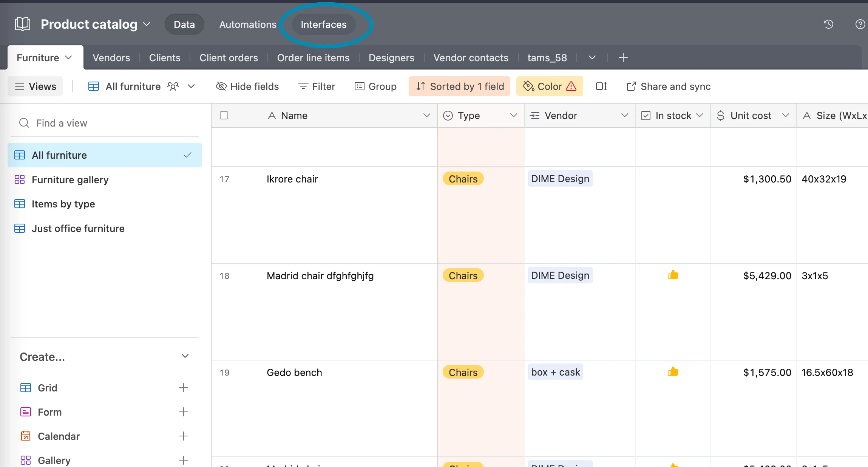Click the Product catalog book icon
868x467 pixels.
[23, 24]
